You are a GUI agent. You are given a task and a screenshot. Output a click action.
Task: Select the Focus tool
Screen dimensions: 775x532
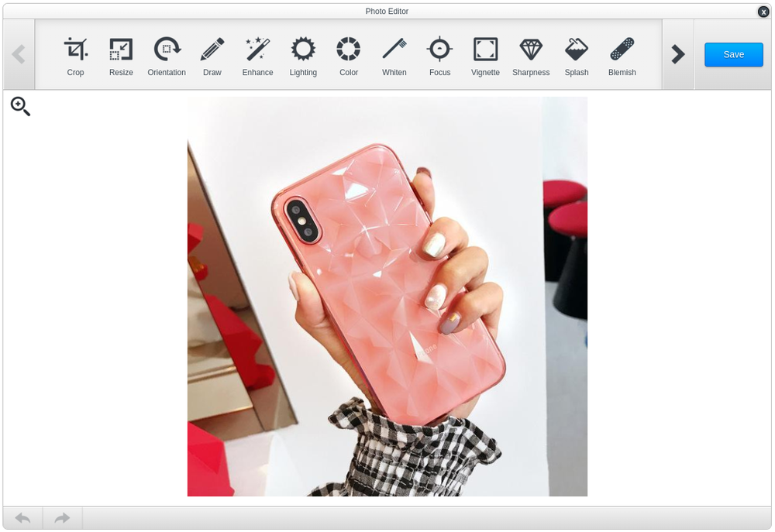(439, 54)
